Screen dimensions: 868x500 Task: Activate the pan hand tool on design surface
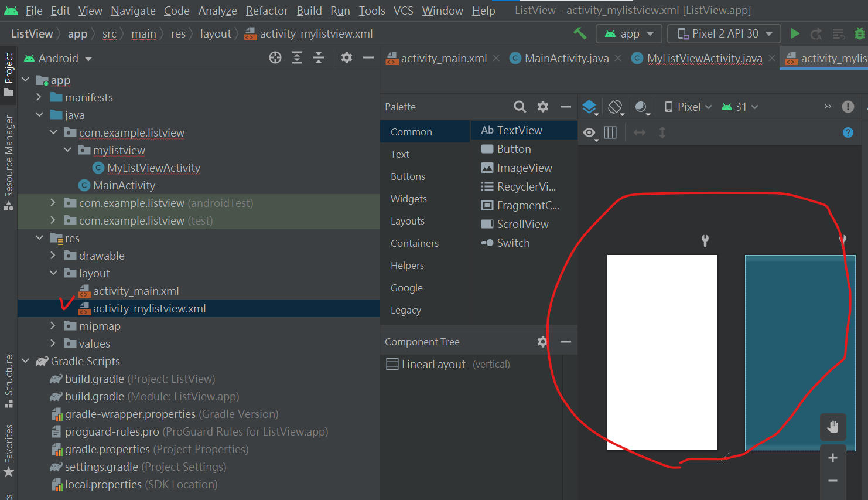click(x=832, y=427)
